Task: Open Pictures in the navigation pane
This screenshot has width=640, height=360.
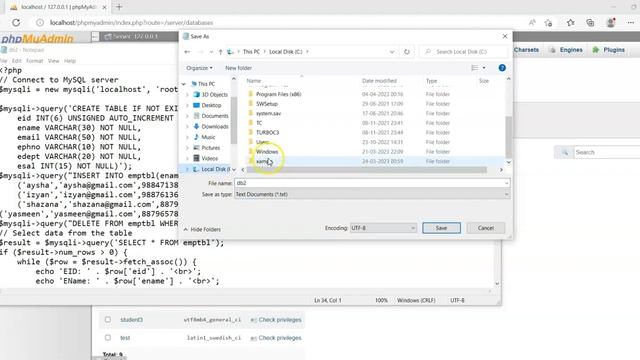Action: (x=211, y=148)
